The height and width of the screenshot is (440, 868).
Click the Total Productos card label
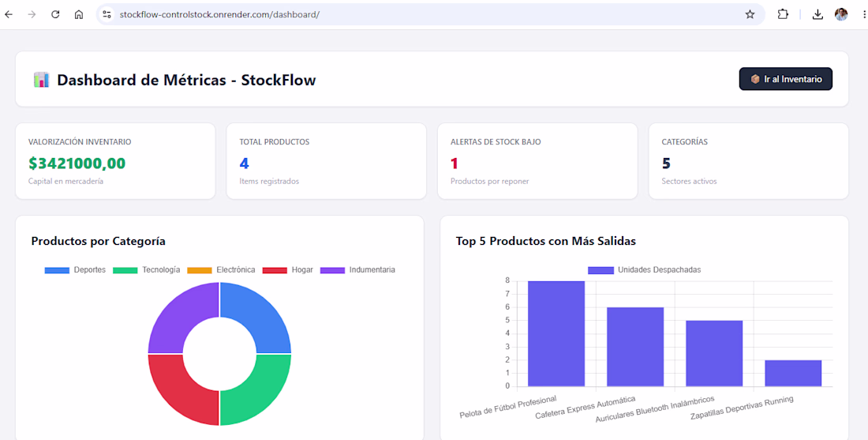pyautogui.click(x=274, y=142)
